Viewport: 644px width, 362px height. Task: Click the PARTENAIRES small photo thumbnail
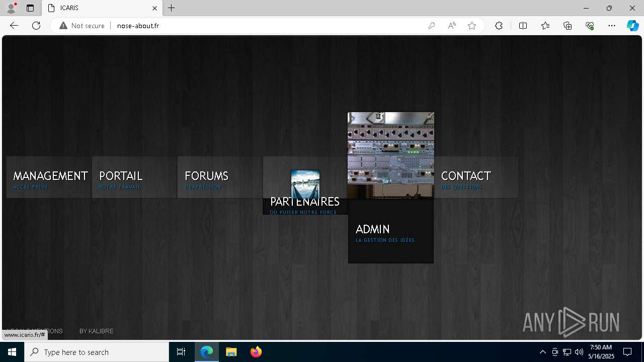[305, 184]
